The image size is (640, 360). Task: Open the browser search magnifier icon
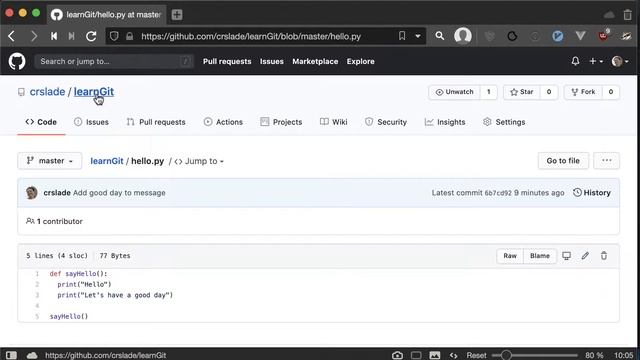point(440,36)
